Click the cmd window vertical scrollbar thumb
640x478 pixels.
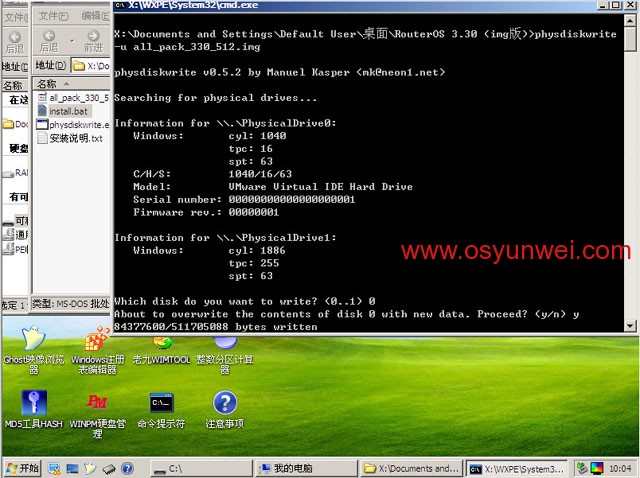click(x=630, y=39)
